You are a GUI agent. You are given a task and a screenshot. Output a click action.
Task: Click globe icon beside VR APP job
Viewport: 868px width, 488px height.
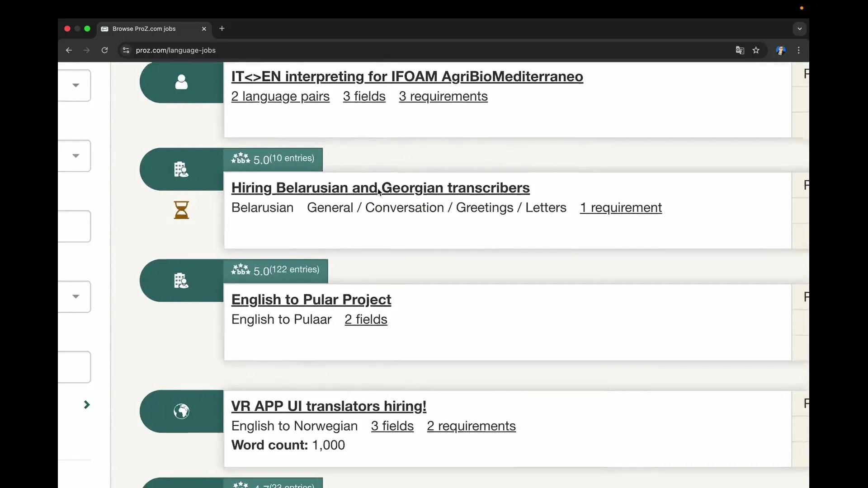[x=181, y=411]
